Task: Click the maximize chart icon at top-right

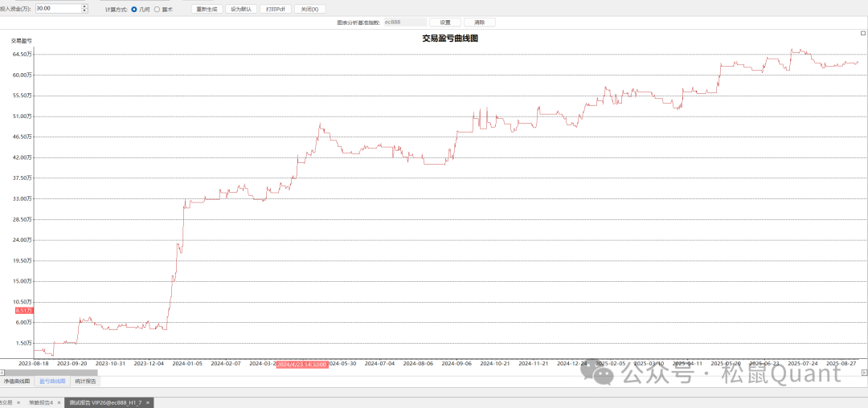Action: [x=863, y=35]
